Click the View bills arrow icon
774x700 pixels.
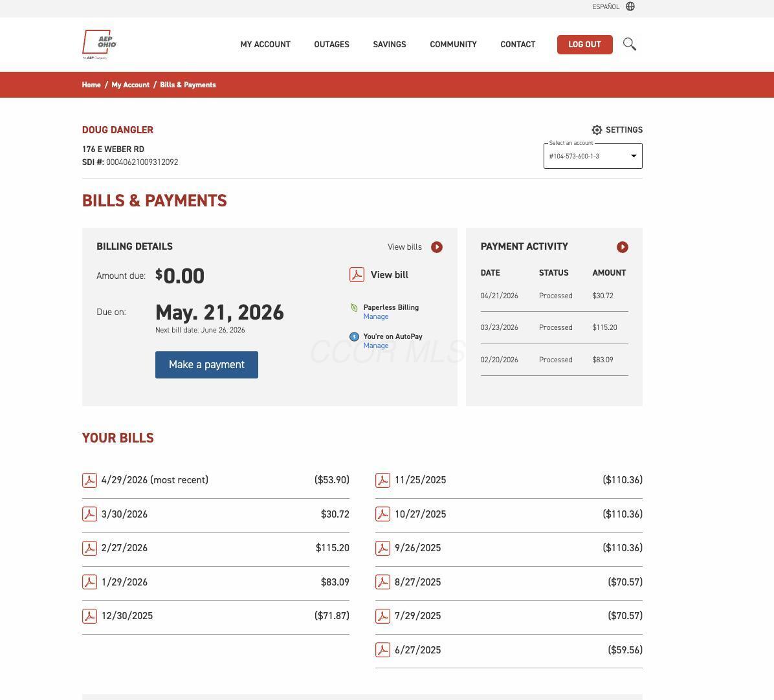coord(437,246)
